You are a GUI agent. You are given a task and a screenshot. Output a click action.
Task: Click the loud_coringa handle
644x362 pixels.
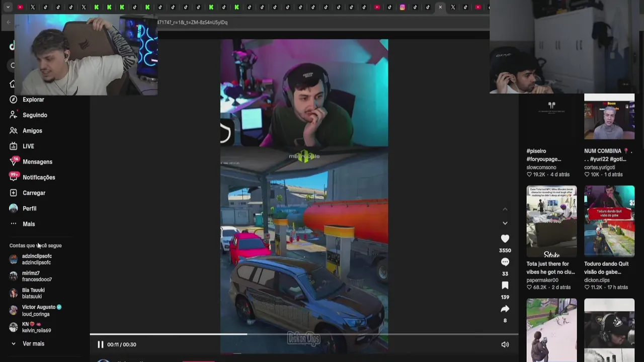[36, 314]
